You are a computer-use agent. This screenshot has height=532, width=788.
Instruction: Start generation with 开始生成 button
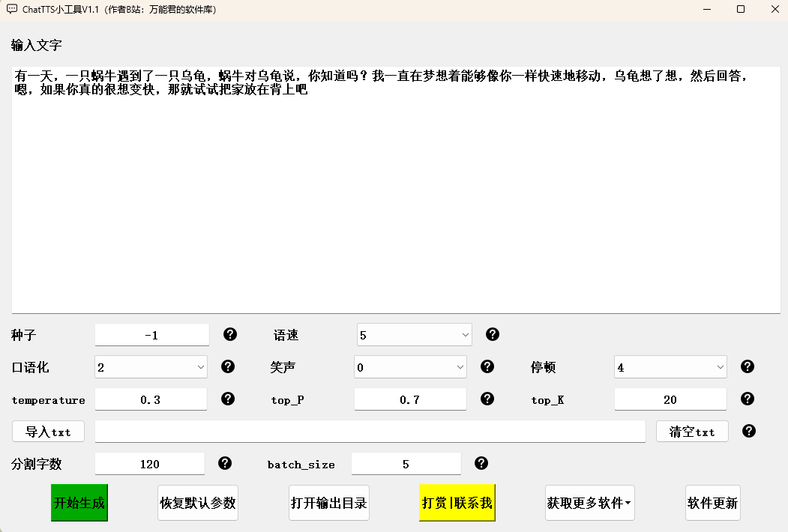point(79,503)
